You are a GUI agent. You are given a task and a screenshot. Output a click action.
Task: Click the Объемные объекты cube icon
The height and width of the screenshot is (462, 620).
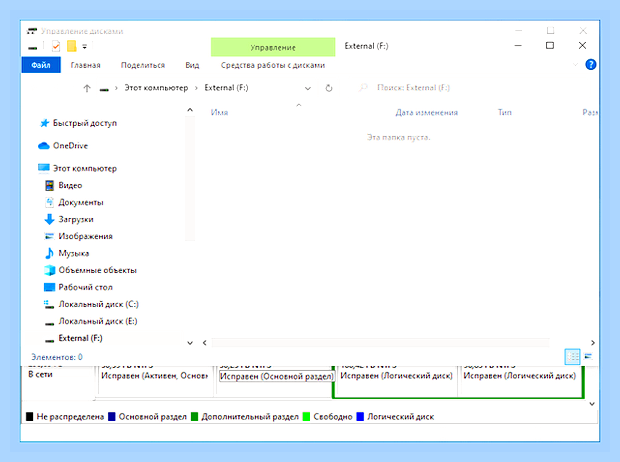click(49, 270)
